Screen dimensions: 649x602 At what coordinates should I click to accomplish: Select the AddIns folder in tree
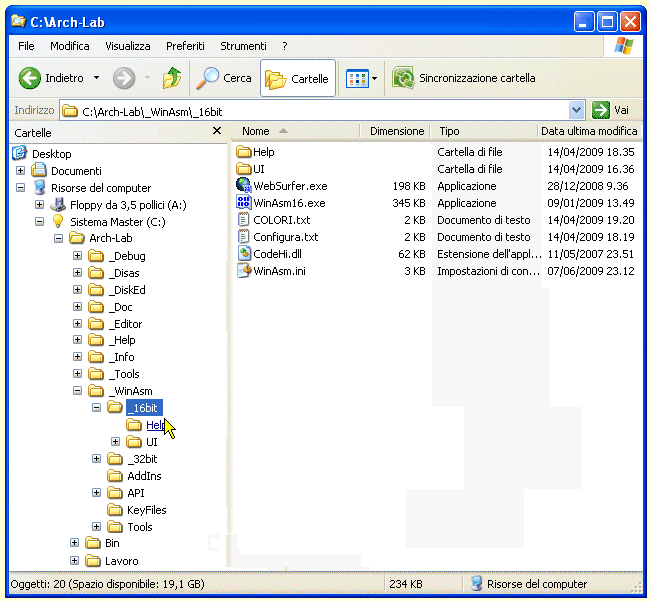pos(135,476)
